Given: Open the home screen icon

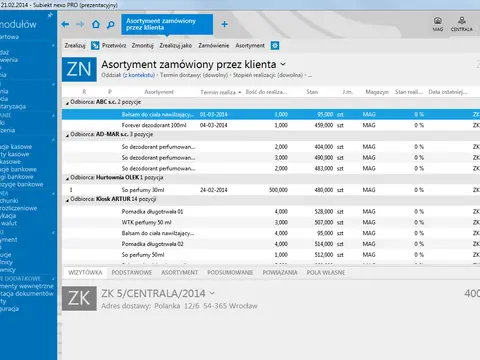Looking at the screenshot, I should tap(96, 24).
